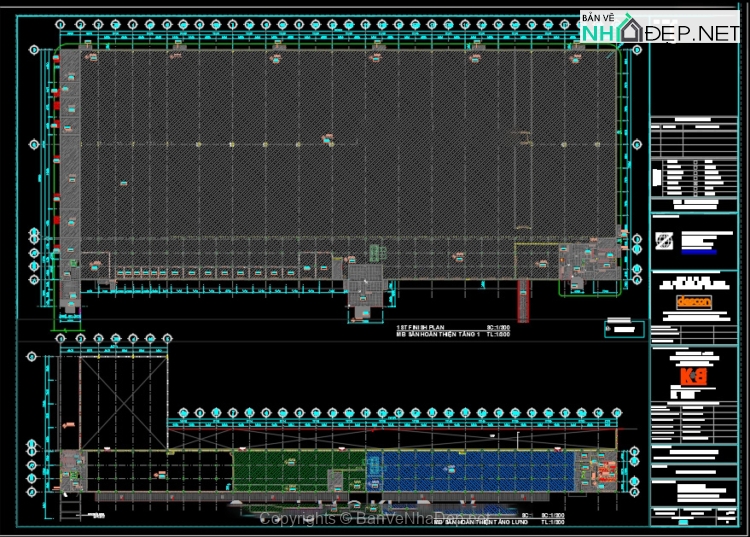Viewport: 750px width, 537px height.
Task: Click the green symbol below the upper floor plan
Action: click(x=376, y=252)
